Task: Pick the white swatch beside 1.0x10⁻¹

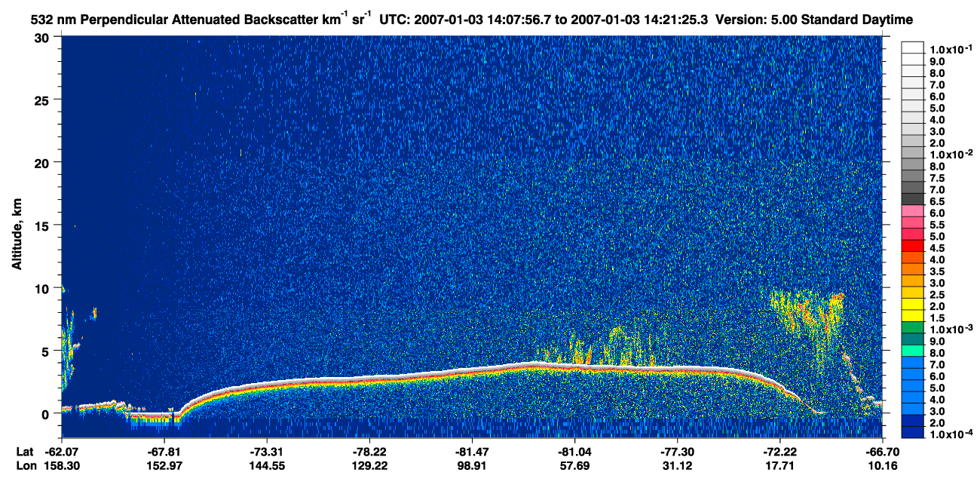Action: [913, 47]
